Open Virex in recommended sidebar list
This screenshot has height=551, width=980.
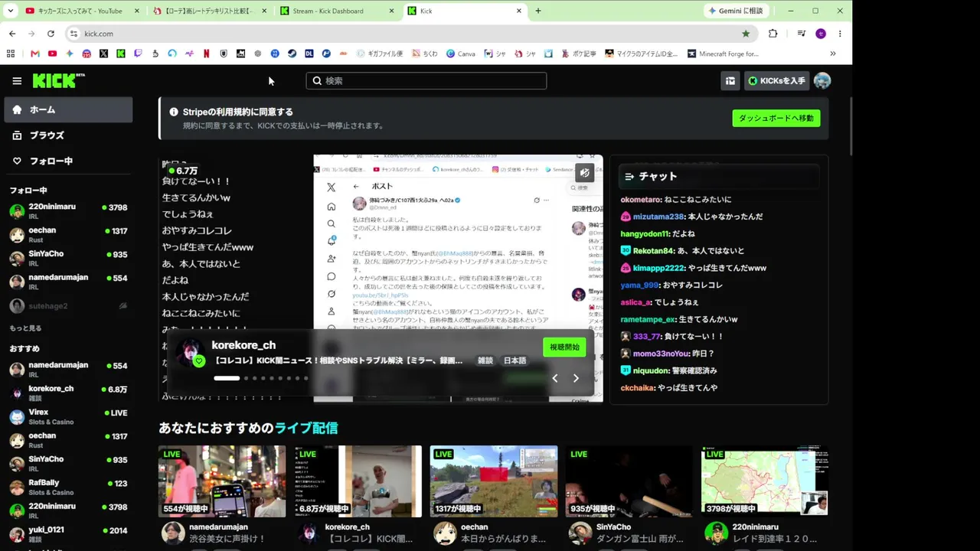click(x=68, y=416)
